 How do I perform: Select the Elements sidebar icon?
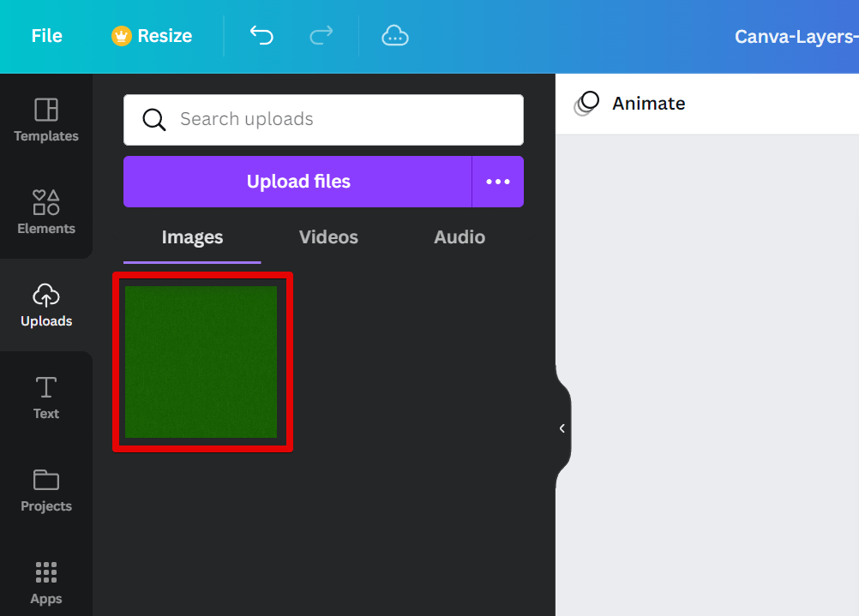pos(45,212)
